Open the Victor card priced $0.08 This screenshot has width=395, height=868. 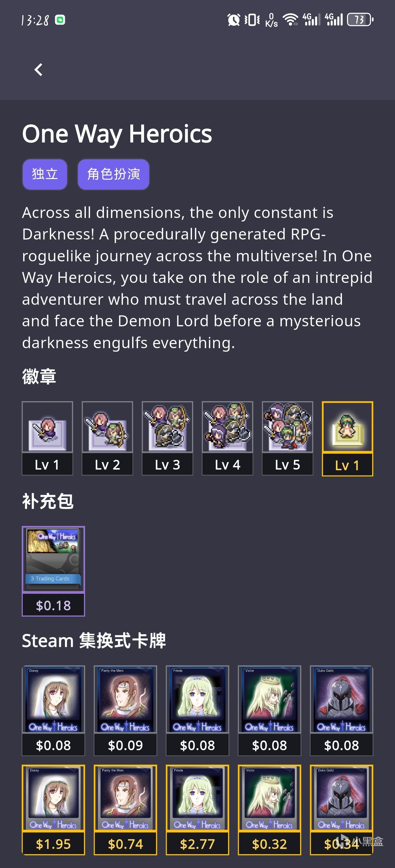(x=269, y=710)
